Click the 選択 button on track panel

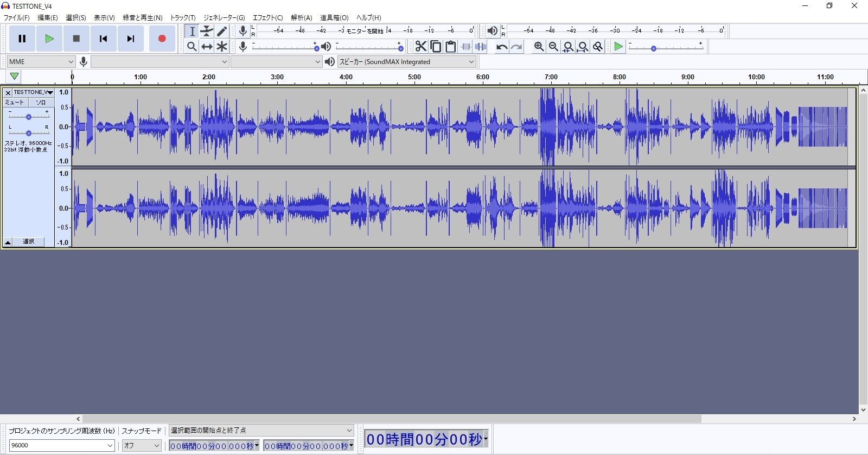pos(29,242)
